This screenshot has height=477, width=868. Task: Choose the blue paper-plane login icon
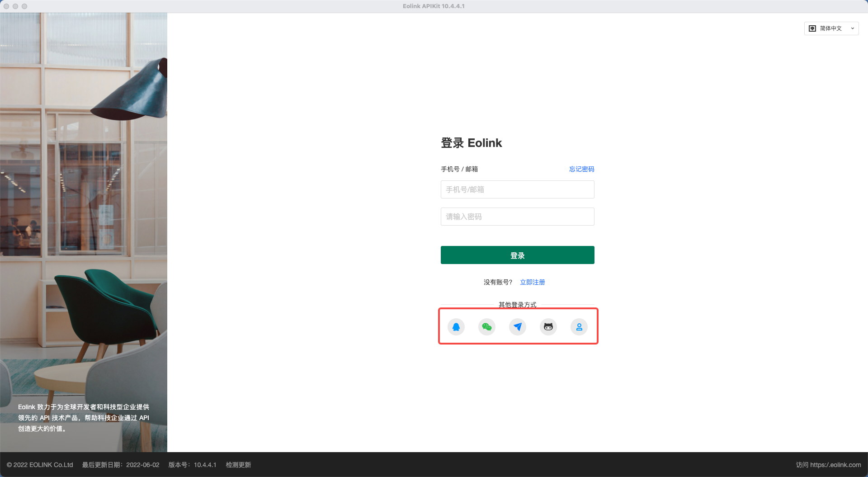pos(518,327)
